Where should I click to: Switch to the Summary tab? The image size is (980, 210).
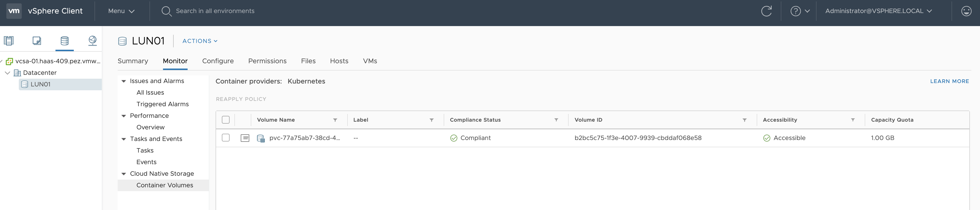pos(133,61)
